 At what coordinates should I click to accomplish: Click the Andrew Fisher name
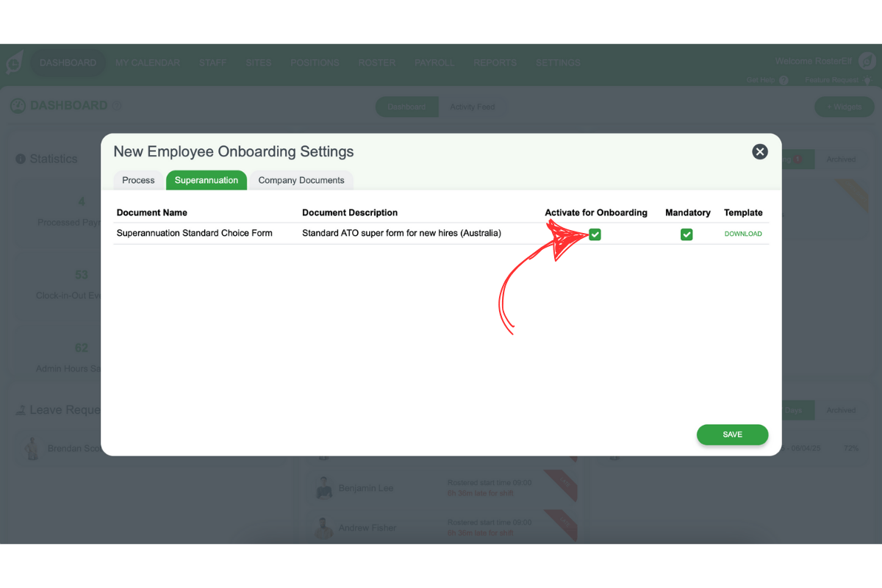tap(367, 528)
